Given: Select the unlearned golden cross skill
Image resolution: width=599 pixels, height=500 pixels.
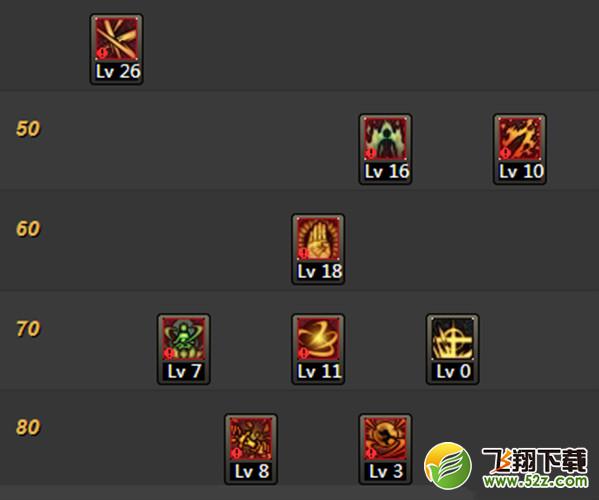Looking at the screenshot, I should point(453,339).
